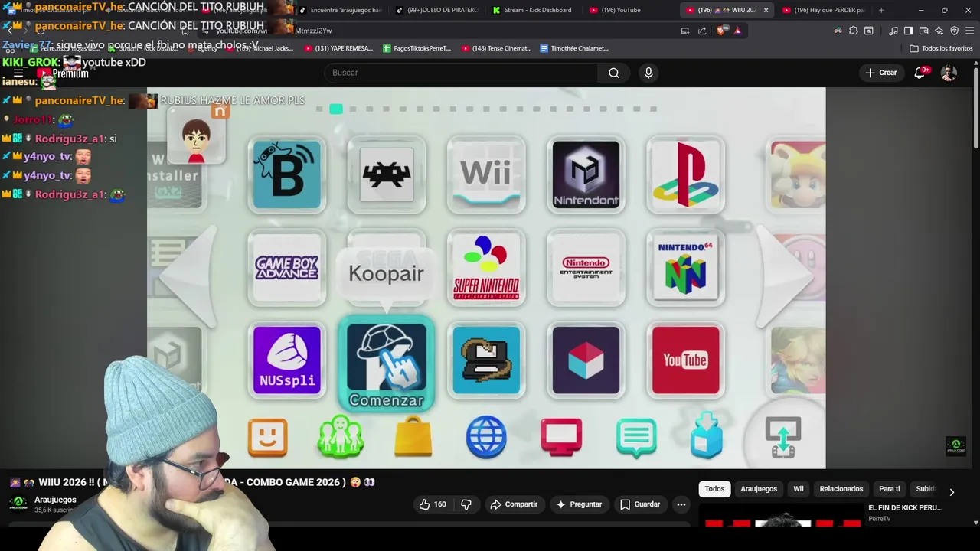Click the Crear button

(x=880, y=73)
